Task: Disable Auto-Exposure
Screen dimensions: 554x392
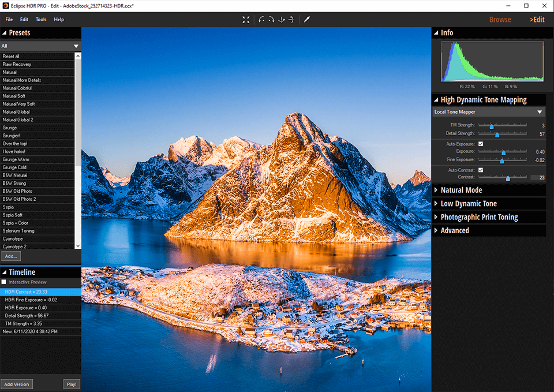Action: click(481, 144)
